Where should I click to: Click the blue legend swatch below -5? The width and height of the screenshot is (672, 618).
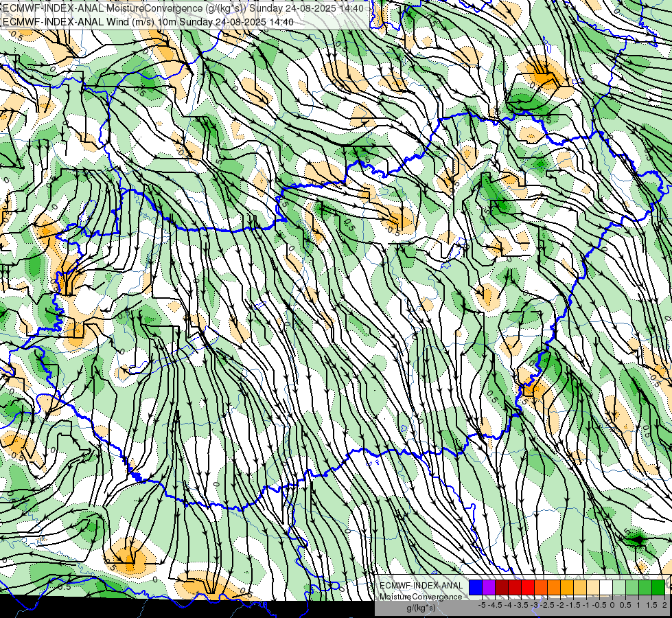476,588
